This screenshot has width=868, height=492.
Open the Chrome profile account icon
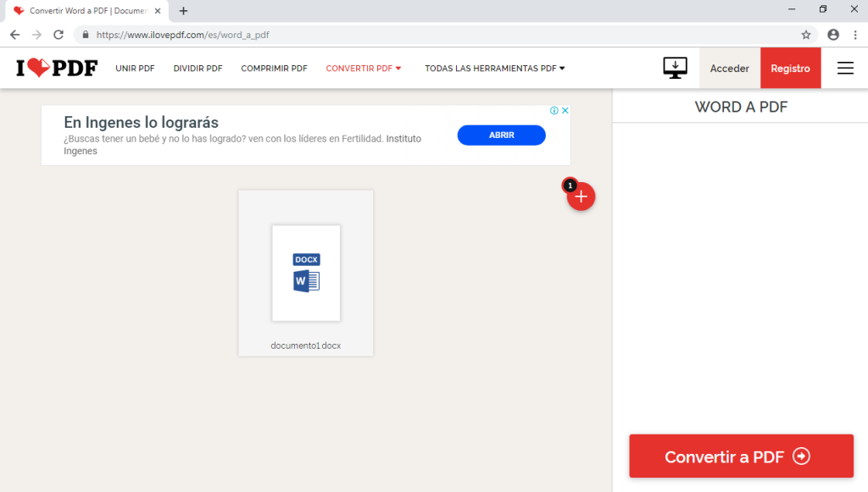point(833,35)
